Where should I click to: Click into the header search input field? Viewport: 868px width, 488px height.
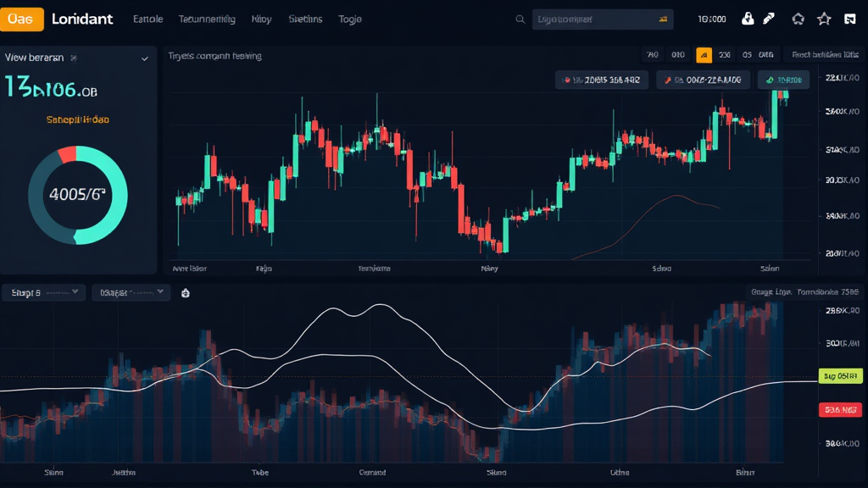click(593, 19)
